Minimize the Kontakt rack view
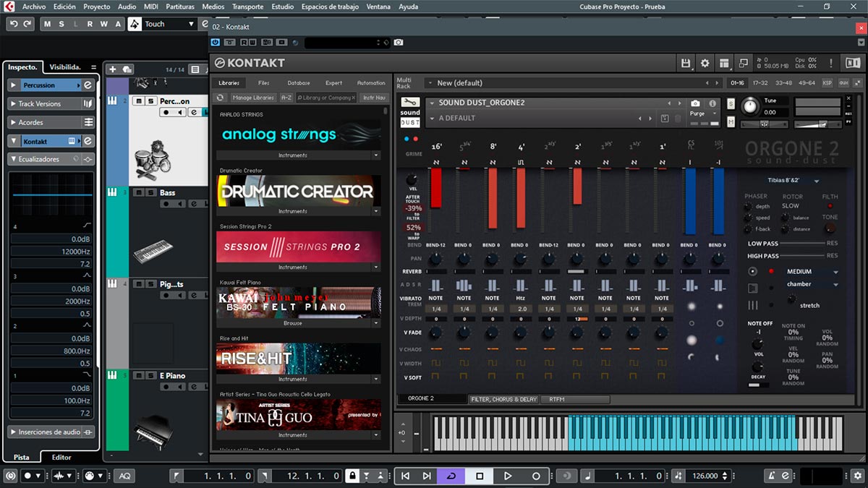Screen dimensions: 868x488 [743, 64]
